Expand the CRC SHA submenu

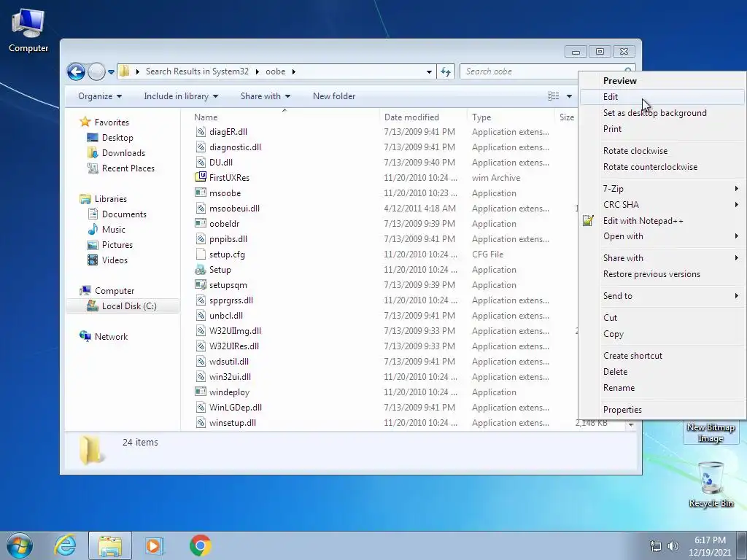coord(662,205)
